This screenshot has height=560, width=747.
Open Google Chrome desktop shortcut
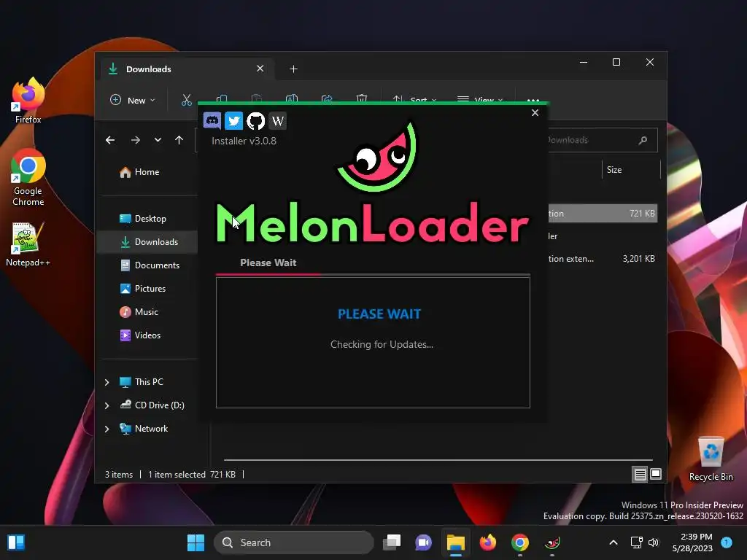28,178
